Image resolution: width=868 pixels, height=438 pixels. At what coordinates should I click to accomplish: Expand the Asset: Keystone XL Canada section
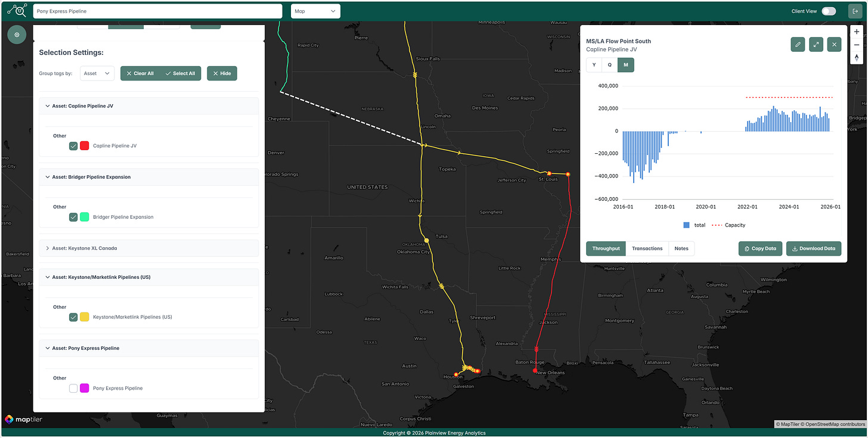(149, 248)
